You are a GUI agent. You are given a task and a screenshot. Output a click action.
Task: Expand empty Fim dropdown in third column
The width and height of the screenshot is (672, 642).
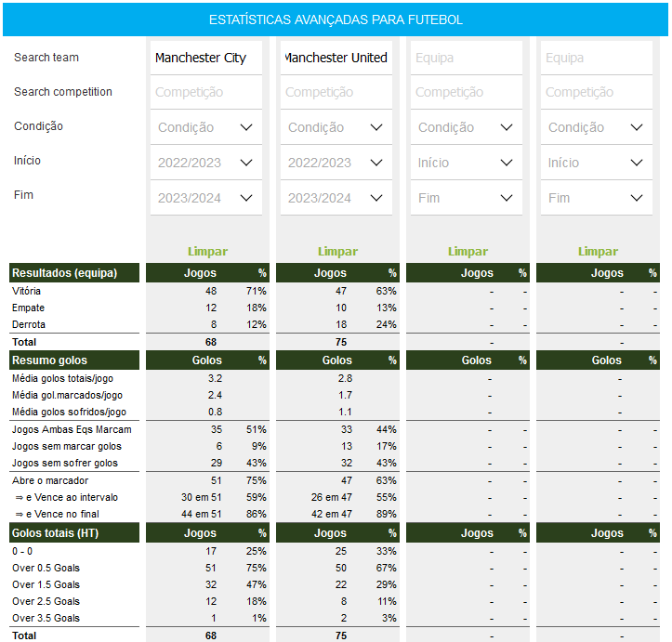click(467, 198)
